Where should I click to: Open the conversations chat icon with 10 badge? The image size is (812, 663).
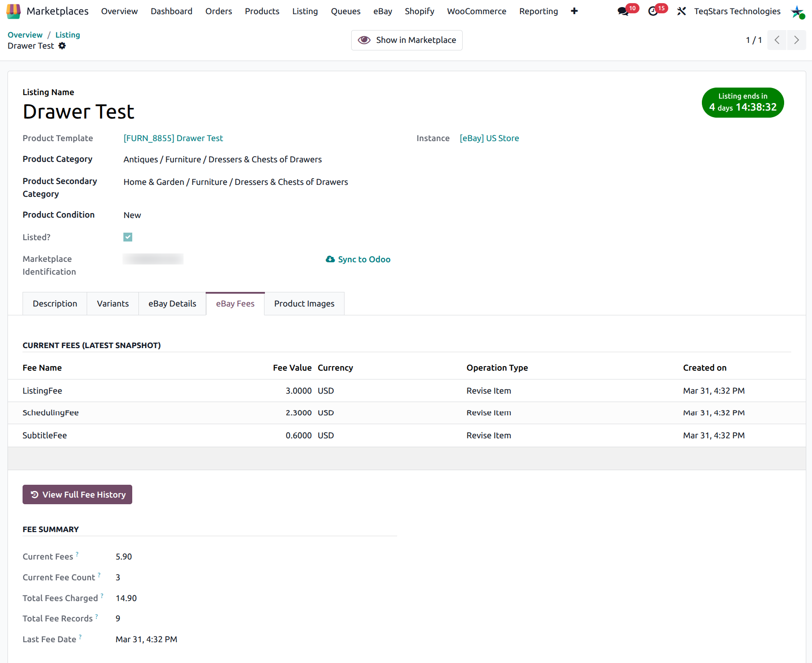pos(624,11)
